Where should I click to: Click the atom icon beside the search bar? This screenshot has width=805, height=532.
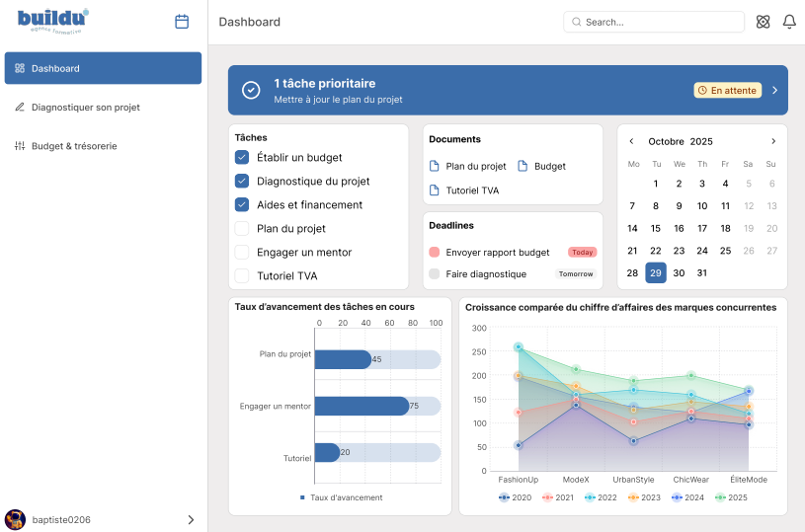coord(763,22)
